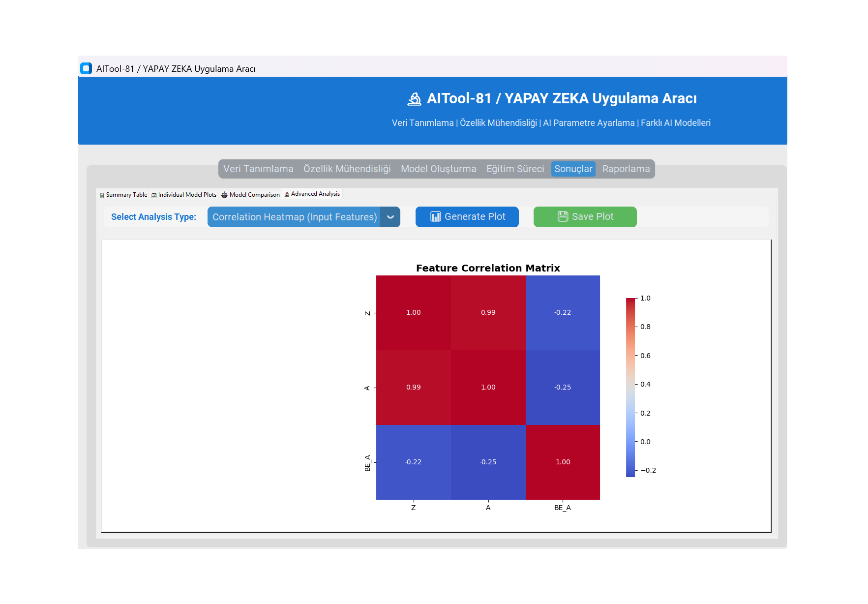868x604 pixels.
Task: Click the Z-Z heatmap cell showing 1.00
Action: (x=414, y=313)
